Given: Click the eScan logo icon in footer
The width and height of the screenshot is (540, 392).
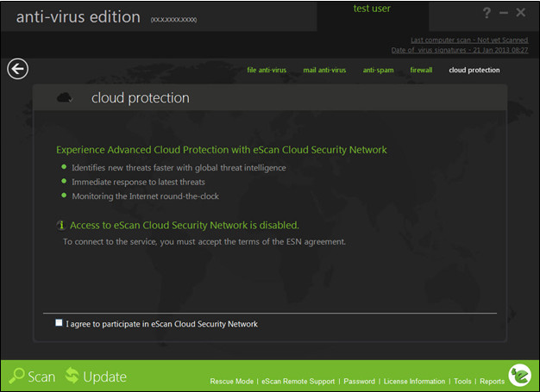Looking at the screenshot, I should pyautogui.click(x=519, y=375).
